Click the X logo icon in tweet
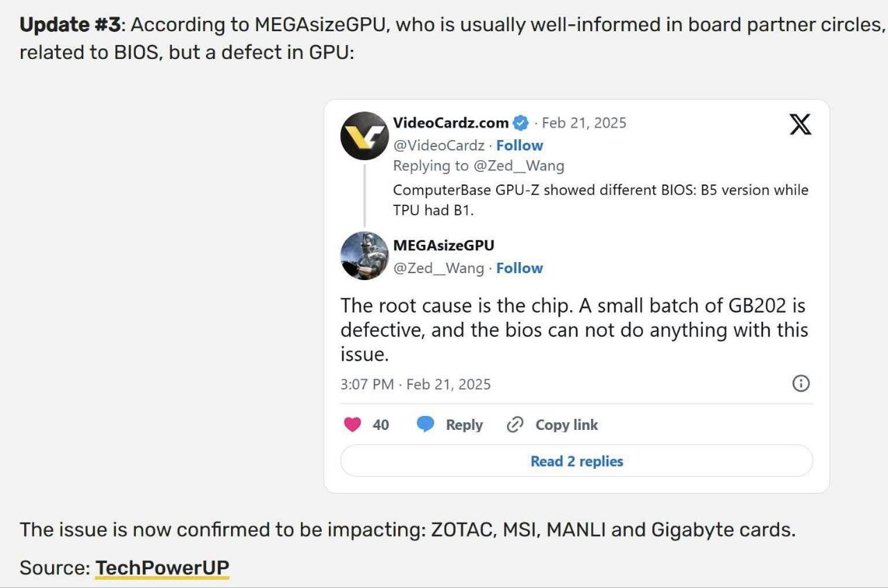The width and height of the screenshot is (888, 588). [800, 125]
